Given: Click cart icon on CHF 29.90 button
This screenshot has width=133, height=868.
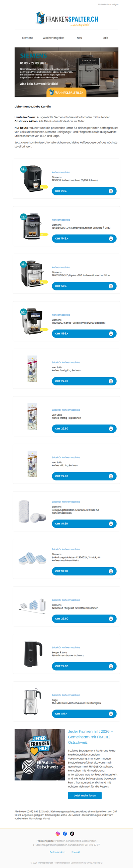Looking at the screenshot, I should (111, 619).
